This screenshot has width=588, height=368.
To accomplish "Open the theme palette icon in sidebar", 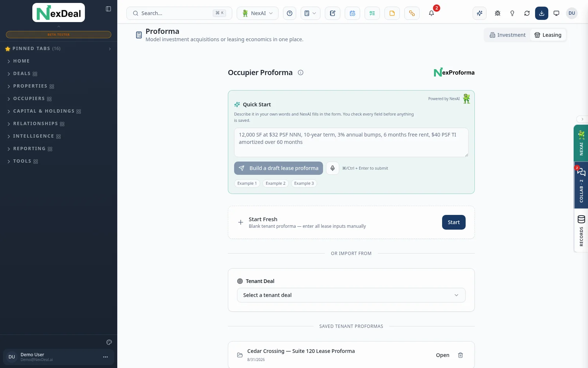I will (109, 342).
